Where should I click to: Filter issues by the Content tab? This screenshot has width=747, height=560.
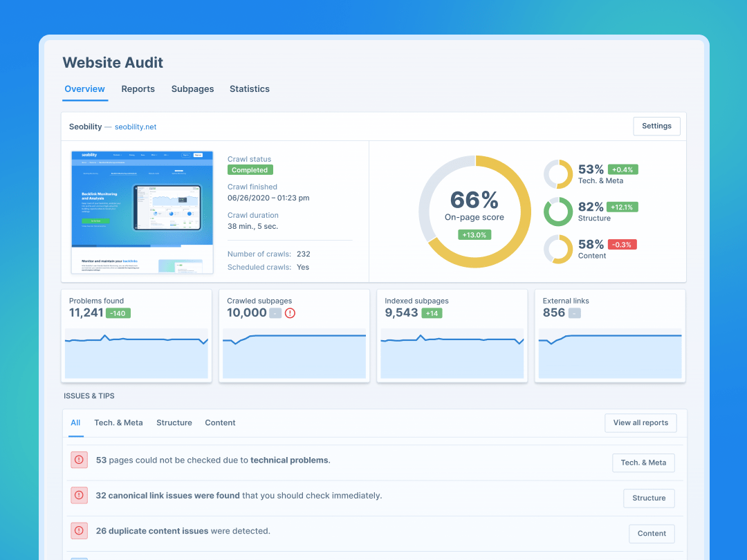pyautogui.click(x=220, y=422)
